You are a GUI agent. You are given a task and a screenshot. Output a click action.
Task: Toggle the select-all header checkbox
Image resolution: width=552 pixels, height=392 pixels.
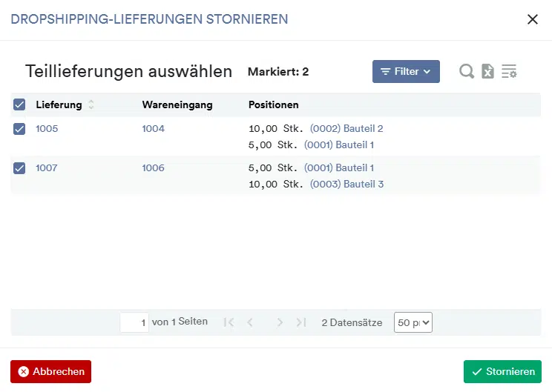(19, 105)
